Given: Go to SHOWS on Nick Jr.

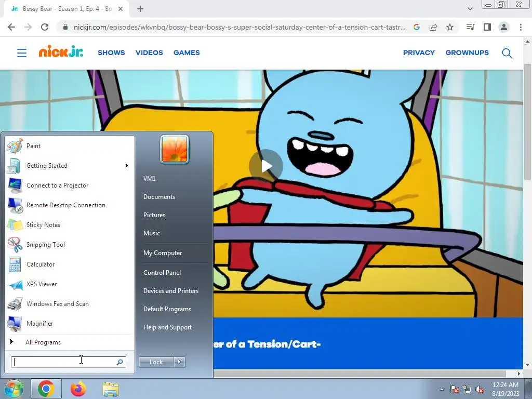Looking at the screenshot, I should click(111, 52).
